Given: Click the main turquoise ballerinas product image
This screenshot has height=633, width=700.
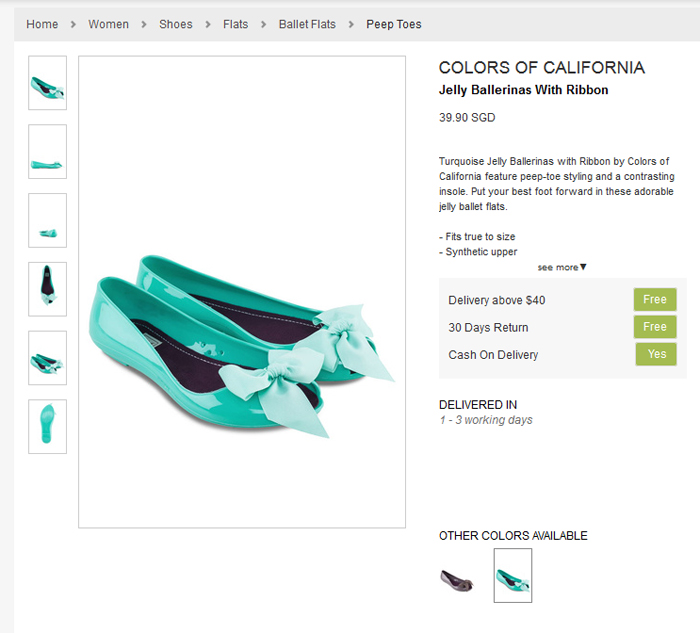Looking at the screenshot, I should point(242,292).
